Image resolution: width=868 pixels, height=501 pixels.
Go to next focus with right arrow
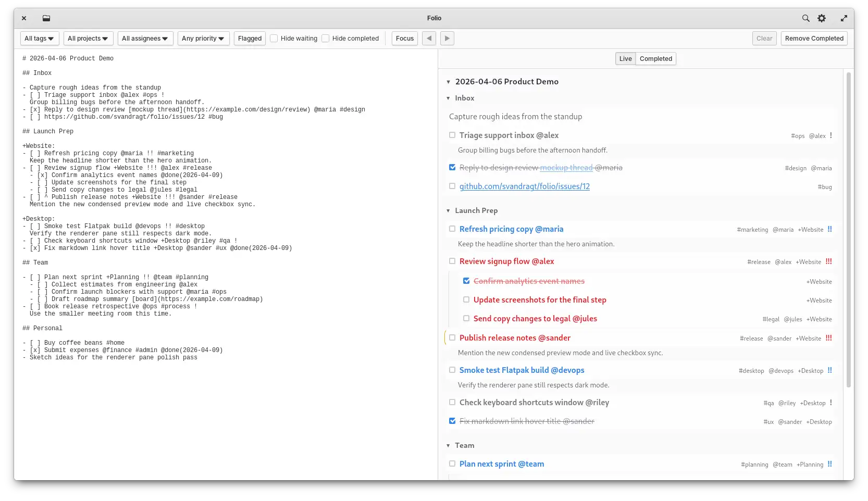tap(447, 39)
